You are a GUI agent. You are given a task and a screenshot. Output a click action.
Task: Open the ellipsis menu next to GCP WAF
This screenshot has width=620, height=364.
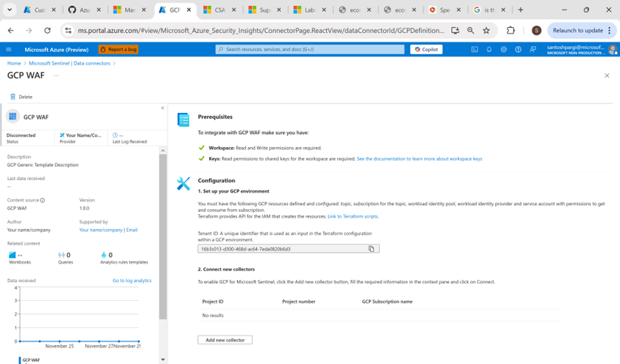[x=56, y=75]
